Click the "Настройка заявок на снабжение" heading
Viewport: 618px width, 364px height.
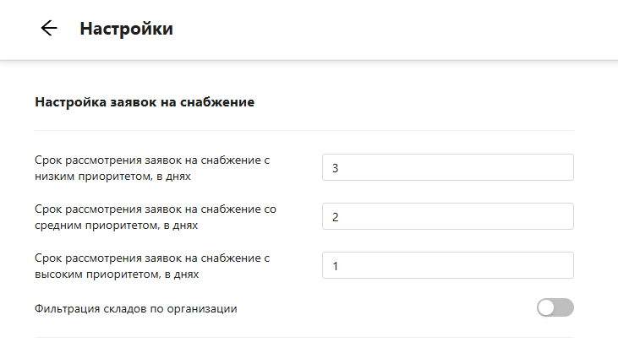(145, 102)
